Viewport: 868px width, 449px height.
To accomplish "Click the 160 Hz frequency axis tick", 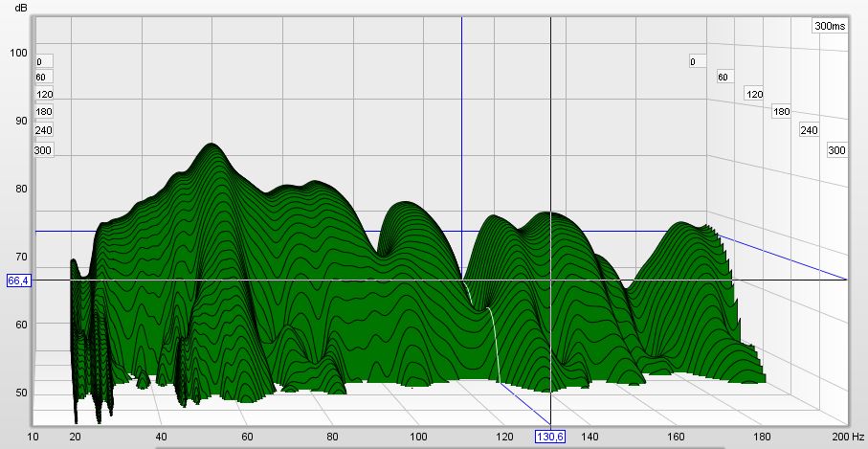I will coord(676,437).
